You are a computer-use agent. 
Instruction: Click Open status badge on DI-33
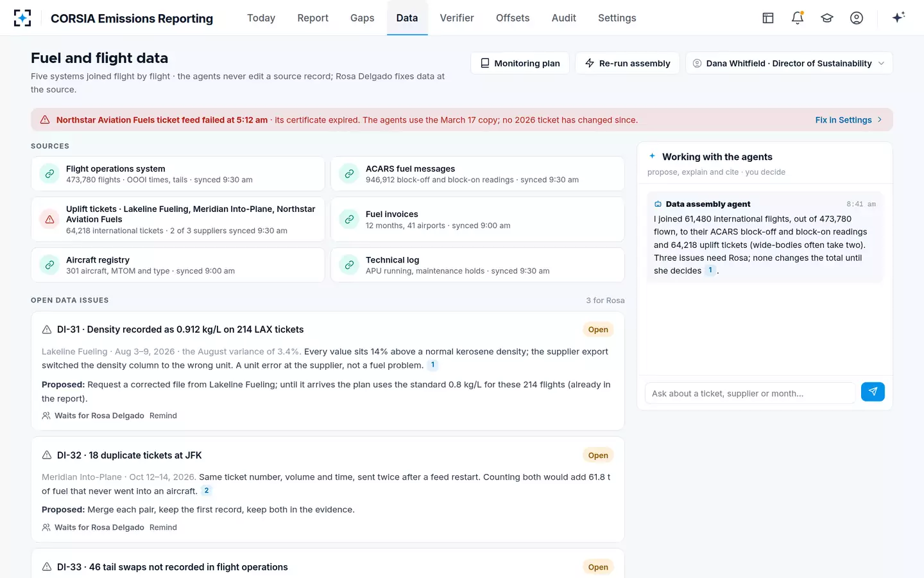click(x=598, y=567)
